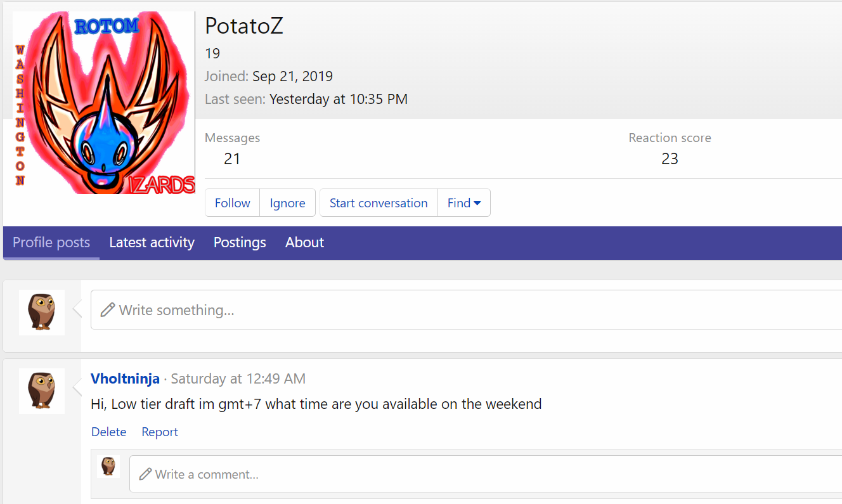Click the owl avatar next to Vholtninja's post

(x=42, y=391)
